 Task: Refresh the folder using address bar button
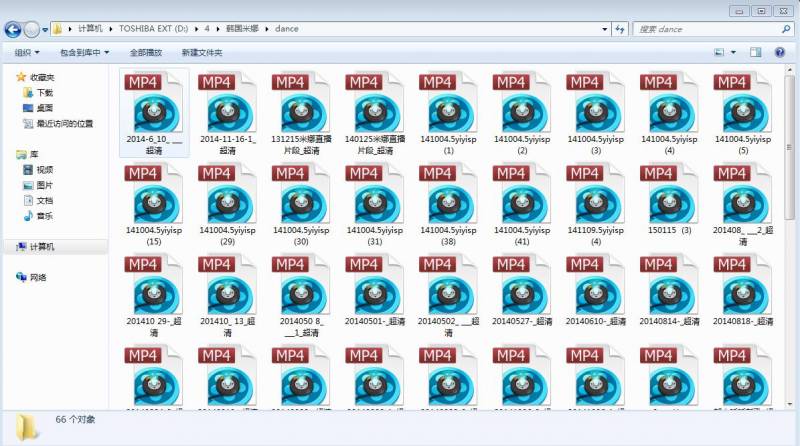click(618, 29)
